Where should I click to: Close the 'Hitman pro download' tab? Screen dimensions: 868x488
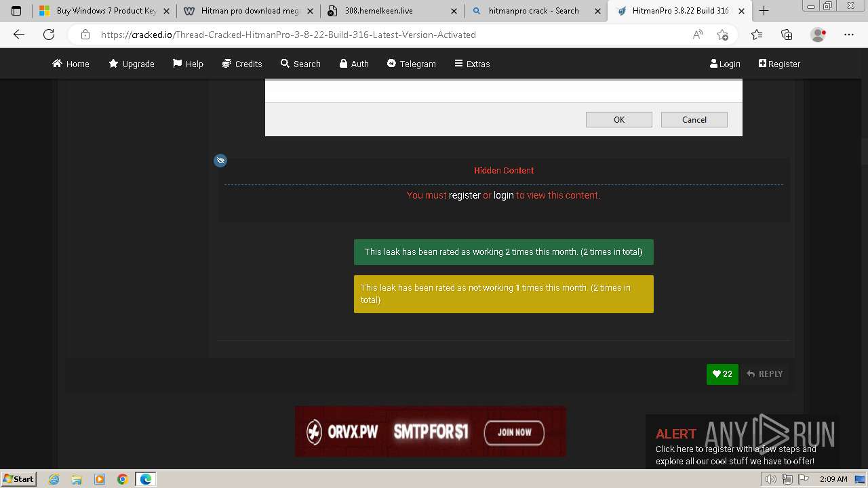pyautogui.click(x=310, y=11)
